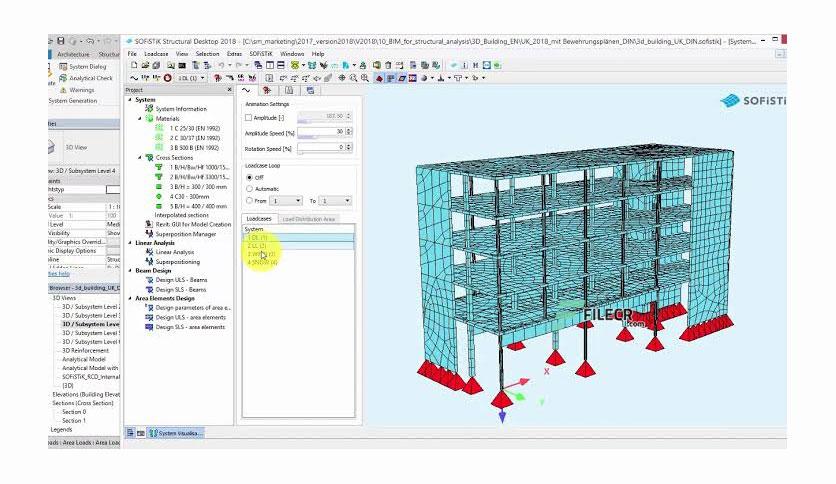Select the From loadcase loop radio

tap(249, 200)
